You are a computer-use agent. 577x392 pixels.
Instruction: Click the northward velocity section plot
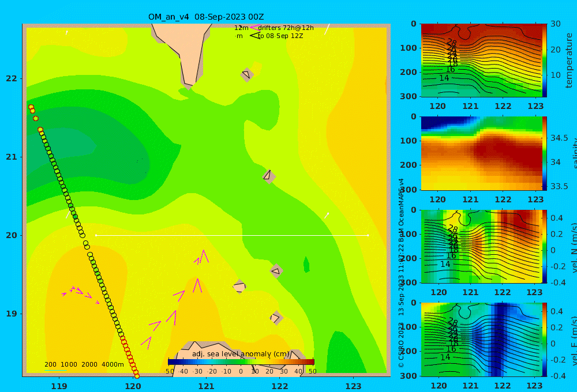(x=482, y=247)
